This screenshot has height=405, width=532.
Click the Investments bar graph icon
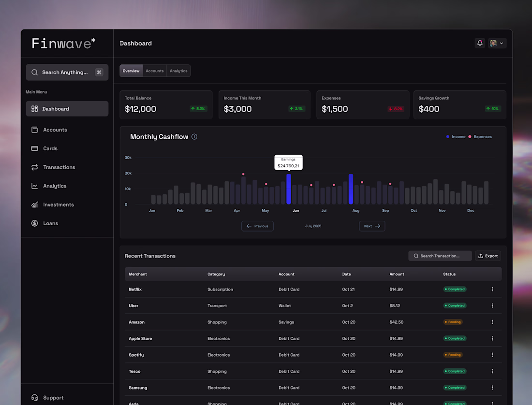[x=35, y=205]
